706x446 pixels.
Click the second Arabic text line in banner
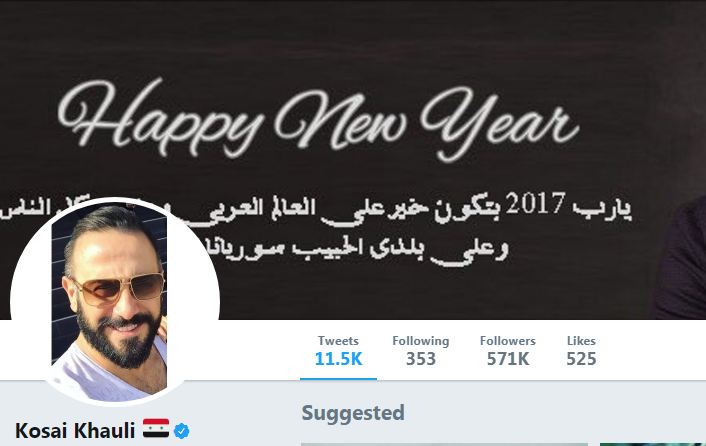pyautogui.click(x=356, y=250)
